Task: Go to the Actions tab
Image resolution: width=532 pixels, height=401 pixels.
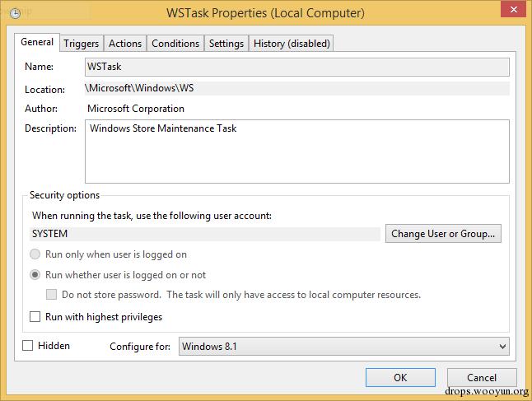Action: tap(125, 44)
